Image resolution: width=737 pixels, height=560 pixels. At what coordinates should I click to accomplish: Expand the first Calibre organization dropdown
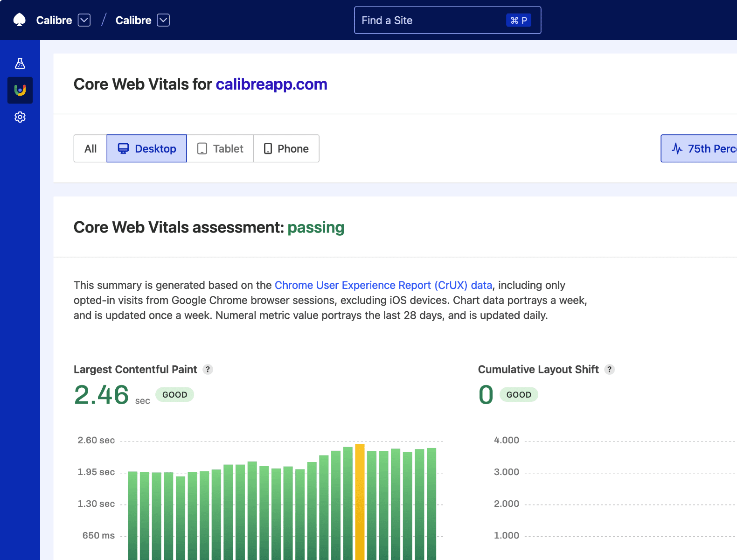(x=84, y=20)
